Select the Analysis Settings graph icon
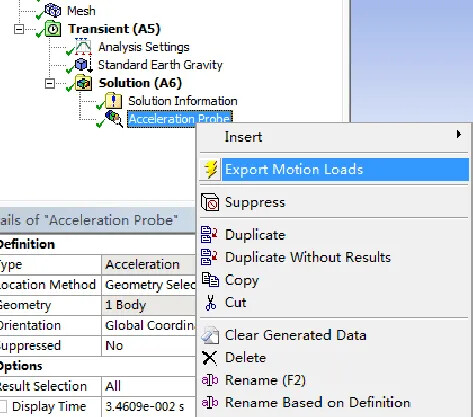This screenshot has height=417, width=473. (x=83, y=47)
